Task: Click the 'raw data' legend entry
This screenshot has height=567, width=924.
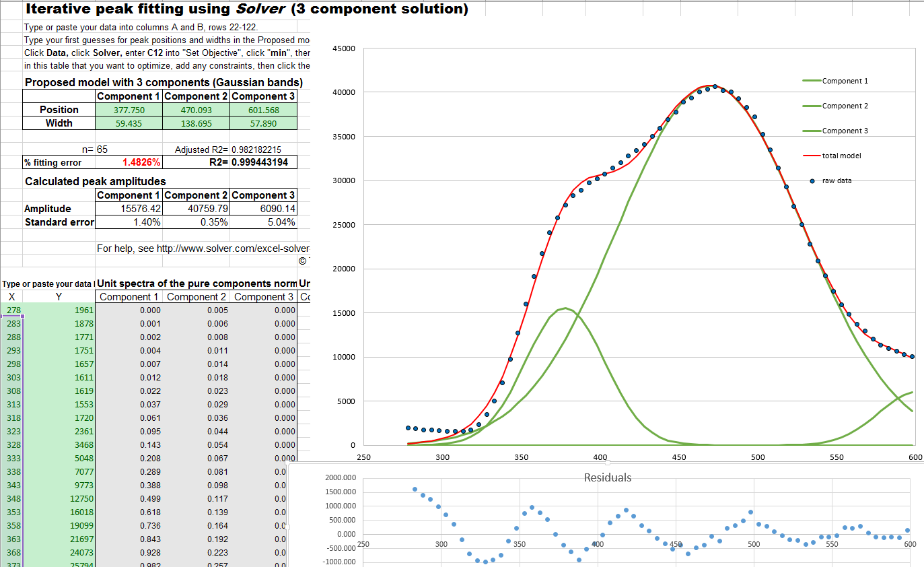Action: [836, 180]
